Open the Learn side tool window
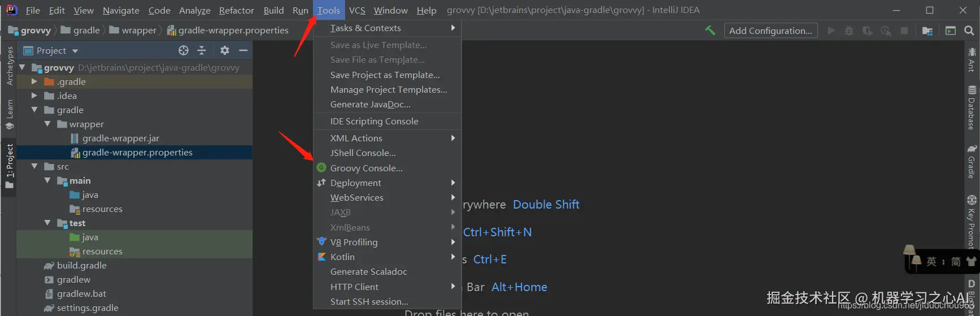980x316 pixels. click(9, 114)
